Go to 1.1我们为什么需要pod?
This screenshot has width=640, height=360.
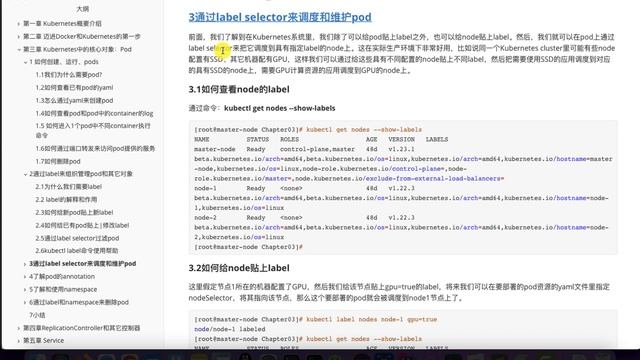coord(69,75)
